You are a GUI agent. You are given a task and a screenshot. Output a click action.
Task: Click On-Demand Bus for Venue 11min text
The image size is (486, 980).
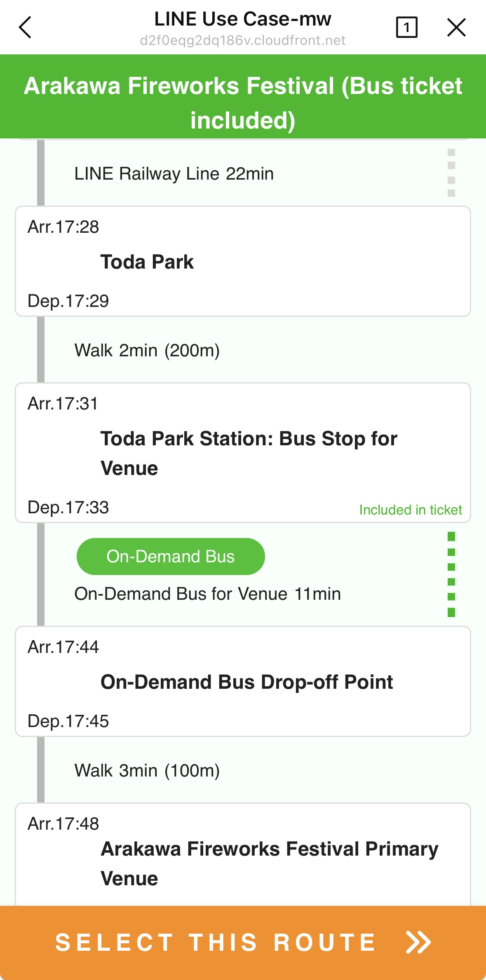207,594
